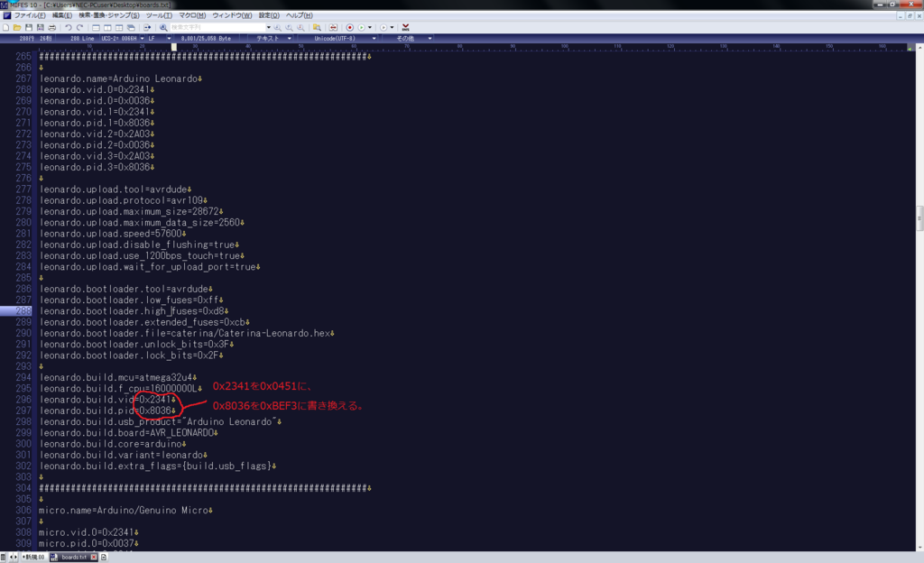Screen dimensions: 924x563
Task: Open the ツール(T) menu
Action: [x=159, y=15]
